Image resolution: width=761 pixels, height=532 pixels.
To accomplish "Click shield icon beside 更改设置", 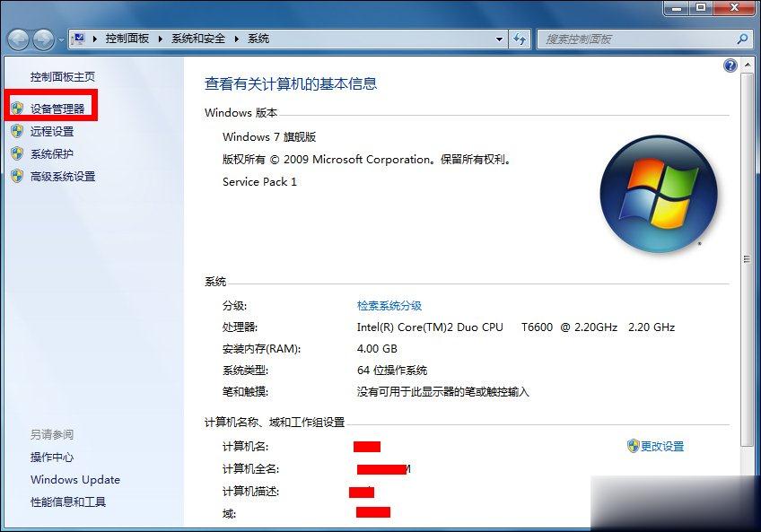I will 633,446.
